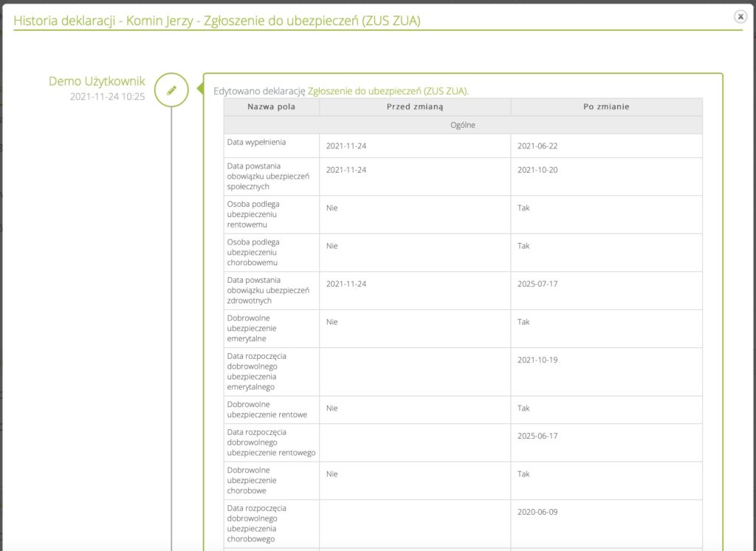Click the Przed zmianą column header
756x551 pixels.
click(x=414, y=107)
